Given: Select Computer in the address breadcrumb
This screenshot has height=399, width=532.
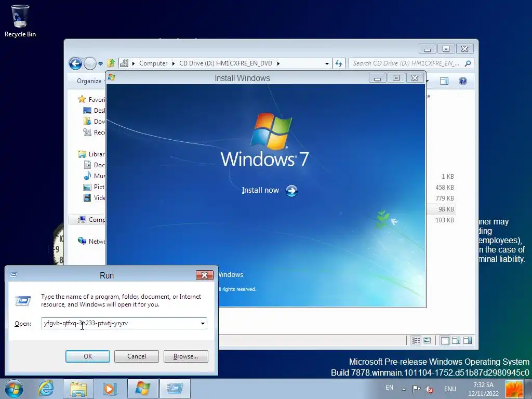Looking at the screenshot, I should pyautogui.click(x=153, y=63).
